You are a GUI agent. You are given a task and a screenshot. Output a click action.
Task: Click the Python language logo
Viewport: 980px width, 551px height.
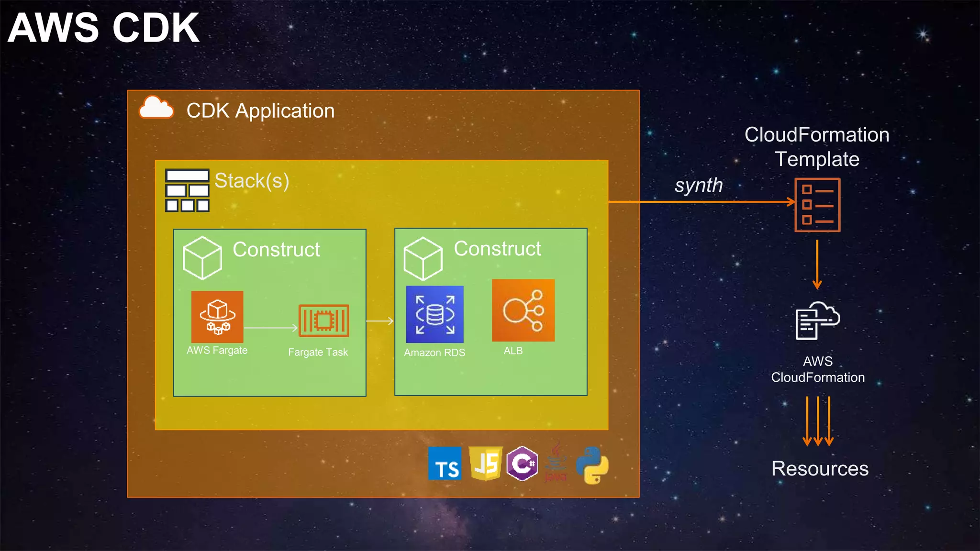(592, 465)
